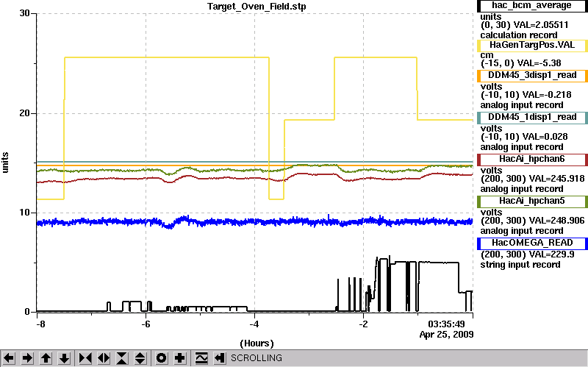Viewport: 588px width, 367px height.
Task: Click the 'string input record' text
Action: point(520,265)
